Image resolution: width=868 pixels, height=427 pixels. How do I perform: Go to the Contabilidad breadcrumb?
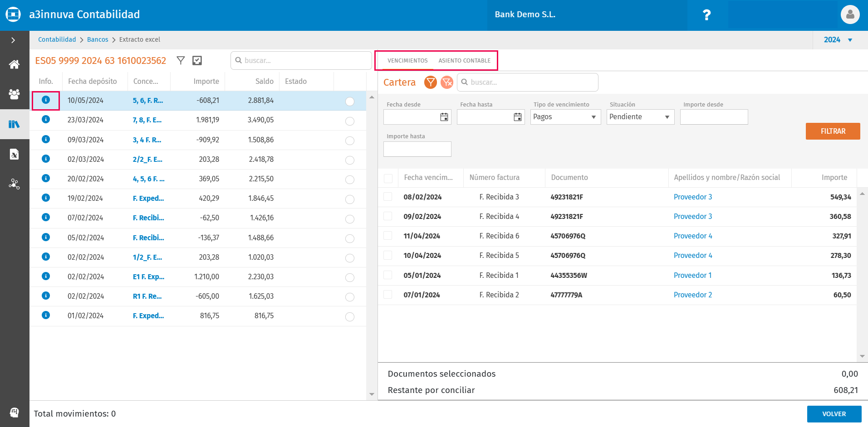(x=57, y=39)
